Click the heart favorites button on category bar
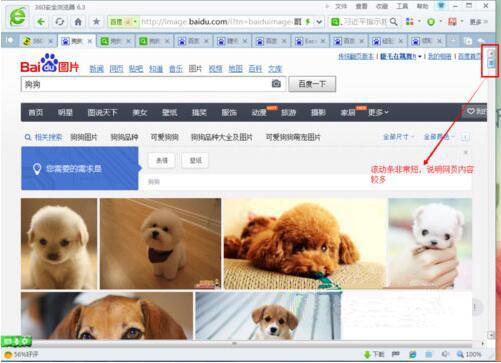This screenshot has width=501, height=363. click(x=475, y=112)
